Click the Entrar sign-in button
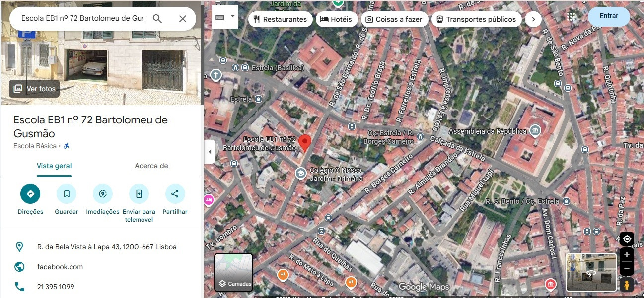This screenshot has height=298, width=644. click(609, 16)
